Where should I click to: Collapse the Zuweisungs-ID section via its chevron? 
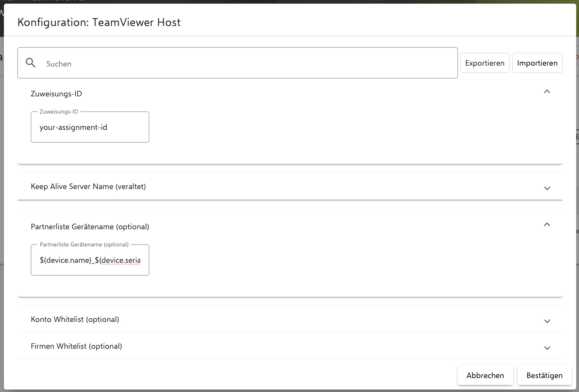coord(547,92)
